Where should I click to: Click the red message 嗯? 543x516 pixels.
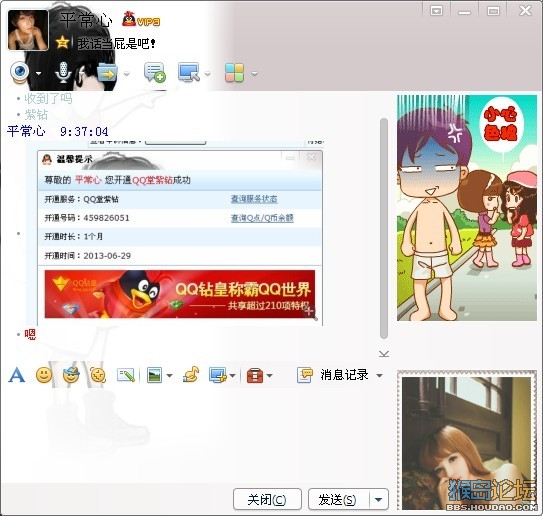pyautogui.click(x=30, y=334)
